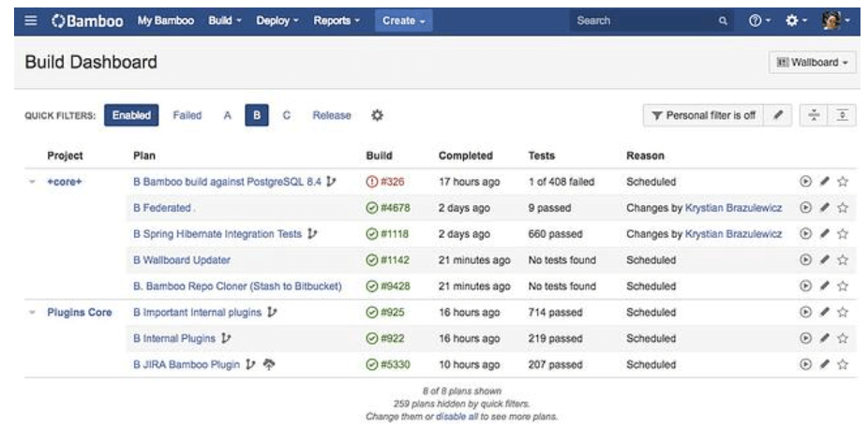Run Spring Hibernate Integration Tests plan

click(805, 233)
